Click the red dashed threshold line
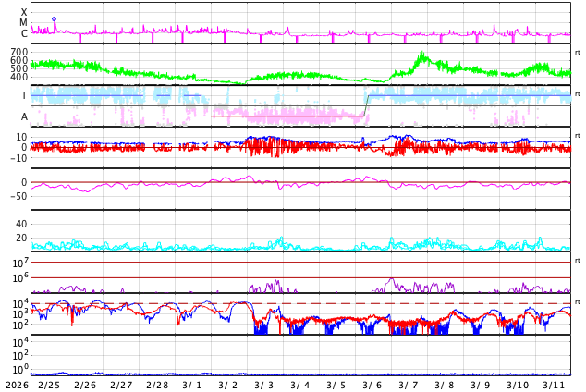586x392 pixels. pyautogui.click(x=416, y=303)
